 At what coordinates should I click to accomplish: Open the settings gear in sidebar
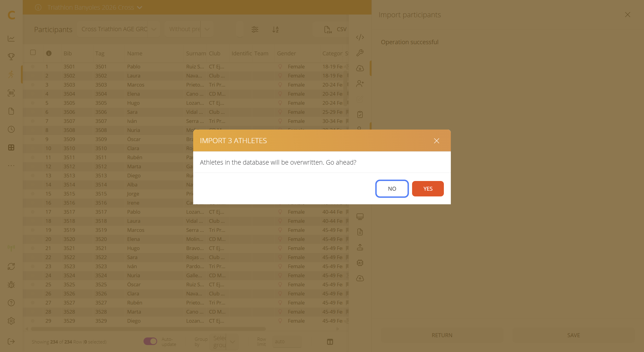tap(11, 321)
